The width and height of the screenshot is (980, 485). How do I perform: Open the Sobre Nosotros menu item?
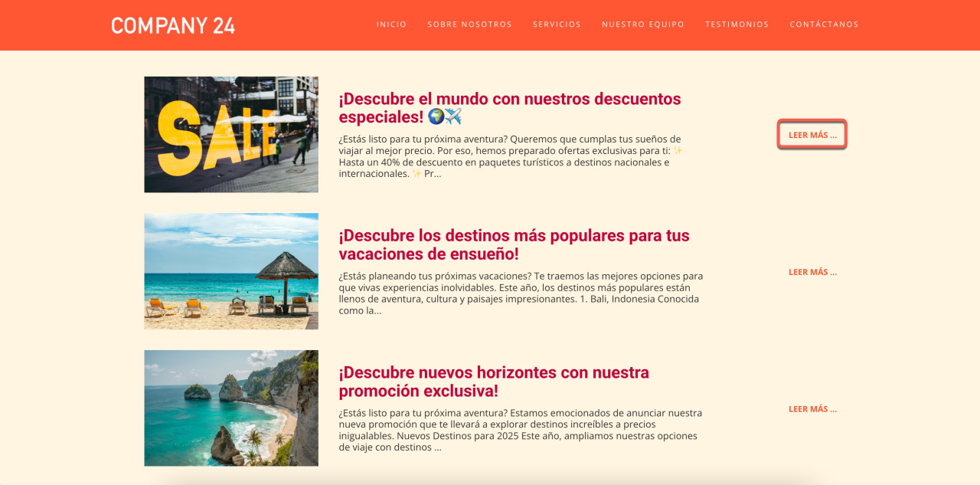(470, 25)
